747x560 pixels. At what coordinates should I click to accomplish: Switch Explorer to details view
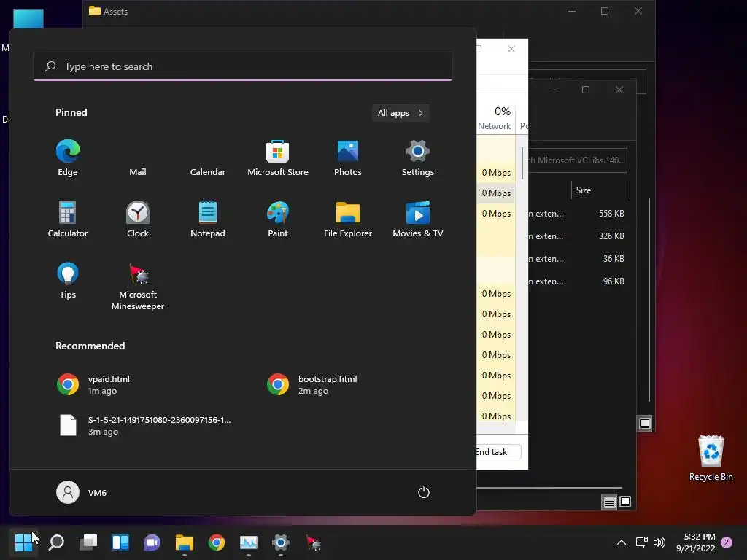[609, 502]
